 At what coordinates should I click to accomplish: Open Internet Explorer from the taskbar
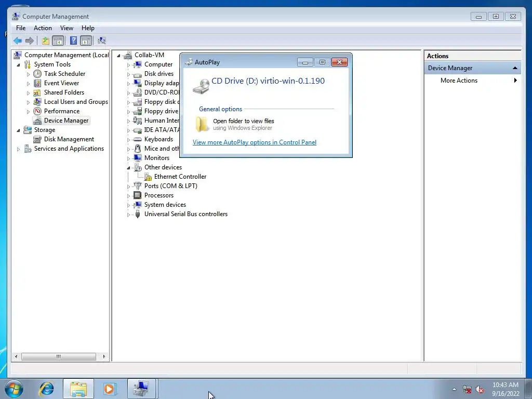point(46,389)
